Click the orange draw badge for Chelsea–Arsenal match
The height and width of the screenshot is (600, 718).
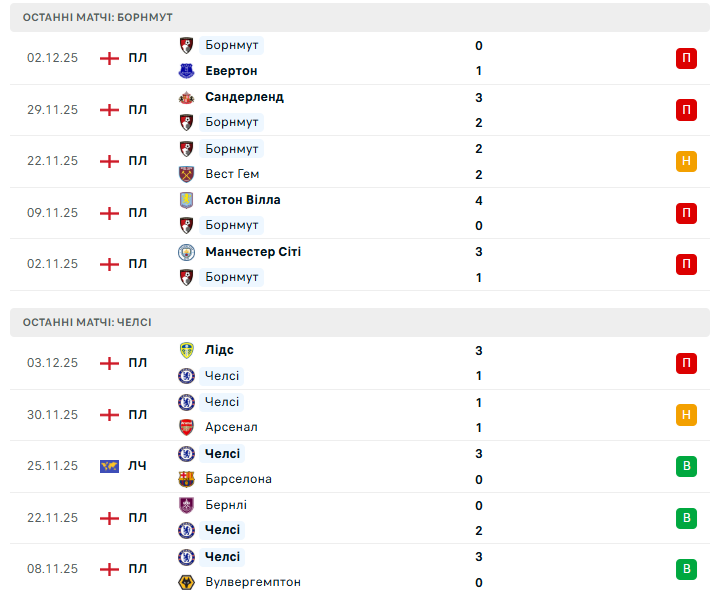(x=686, y=414)
